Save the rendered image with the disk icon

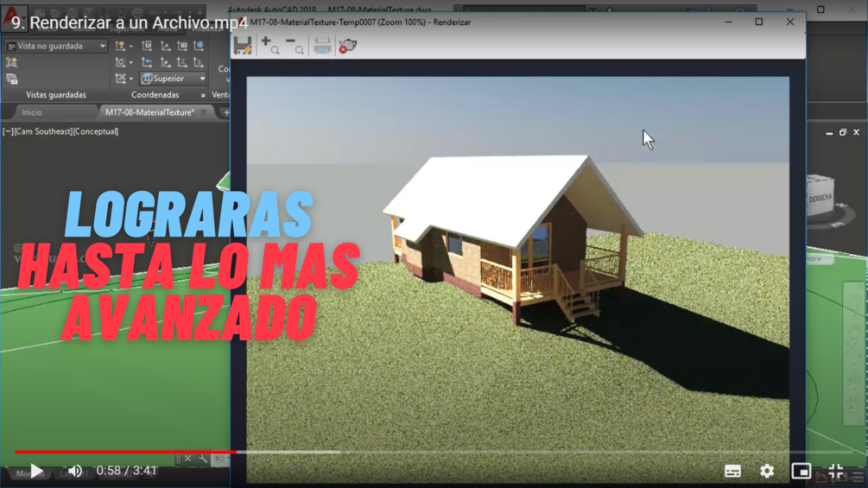click(243, 46)
